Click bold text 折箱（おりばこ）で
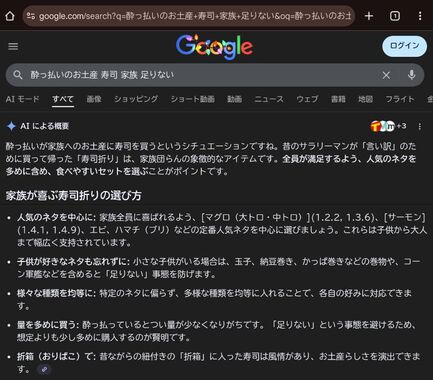The image size is (433, 380). click(56, 356)
